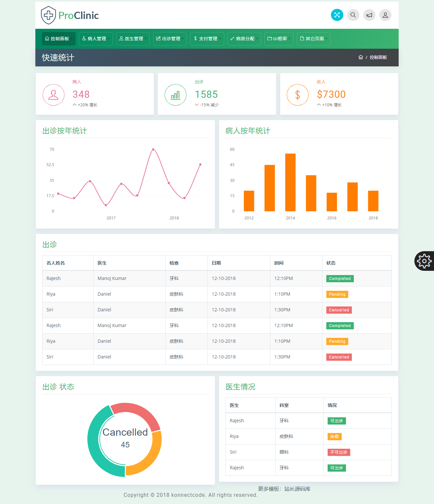Click the megaphone announcements icon

pyautogui.click(x=369, y=15)
